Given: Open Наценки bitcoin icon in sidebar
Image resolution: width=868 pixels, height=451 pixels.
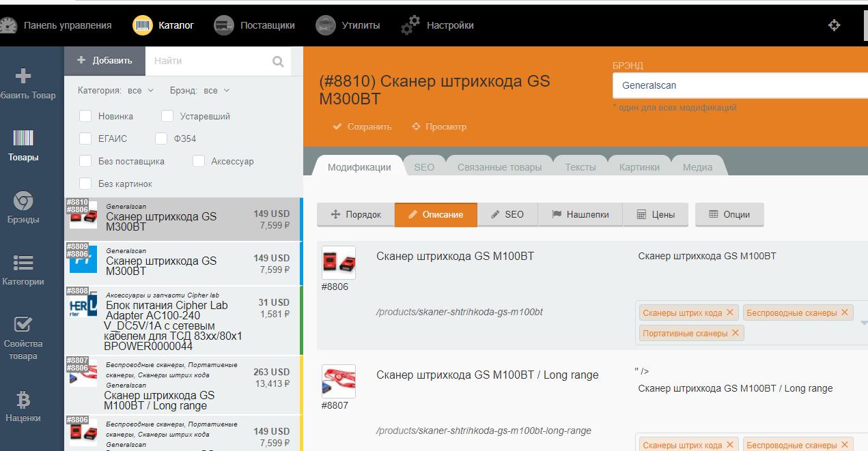Looking at the screenshot, I should point(23,399).
